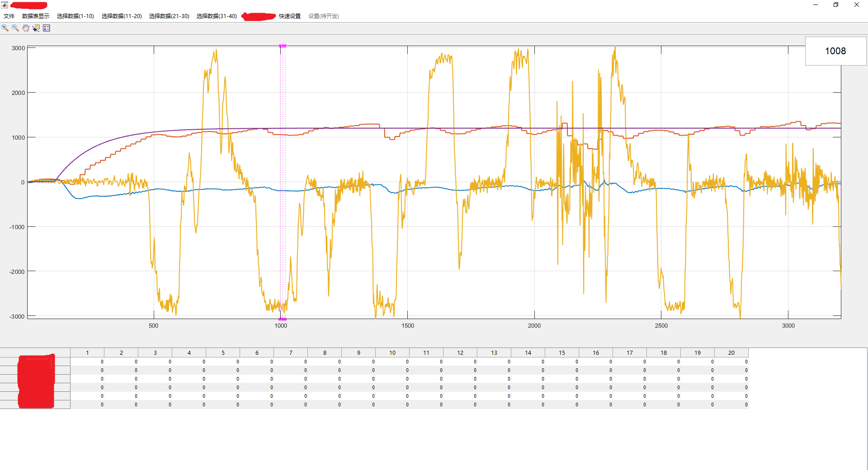
Task: Click y-axis tick label 2000
Action: (x=18, y=93)
